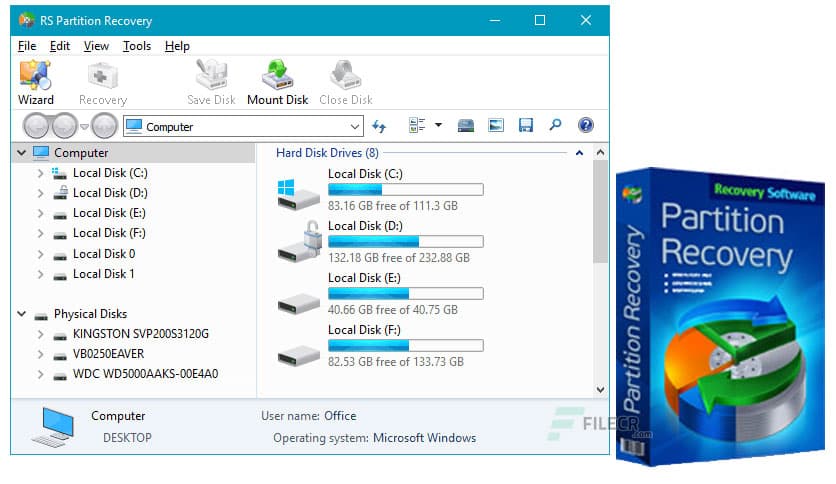Collapse the Physical Disks node
This screenshot has width=836, height=484.
pos(21,313)
